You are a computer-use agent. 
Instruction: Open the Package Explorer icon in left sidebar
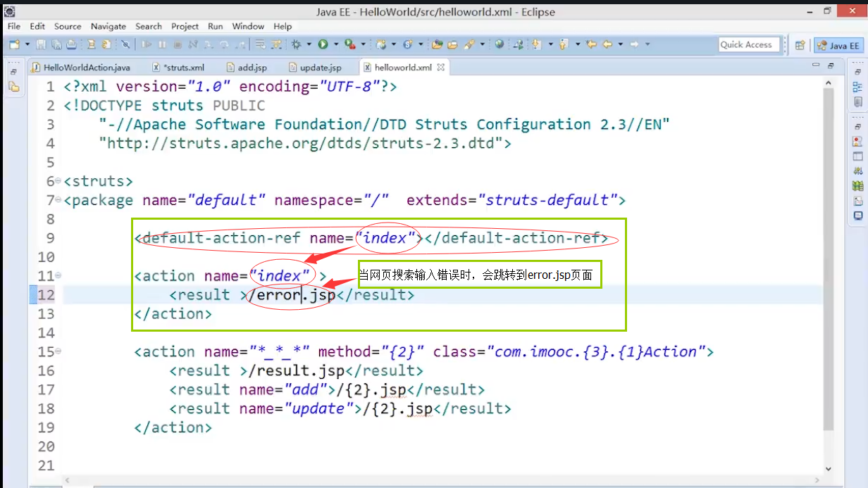[x=13, y=87]
